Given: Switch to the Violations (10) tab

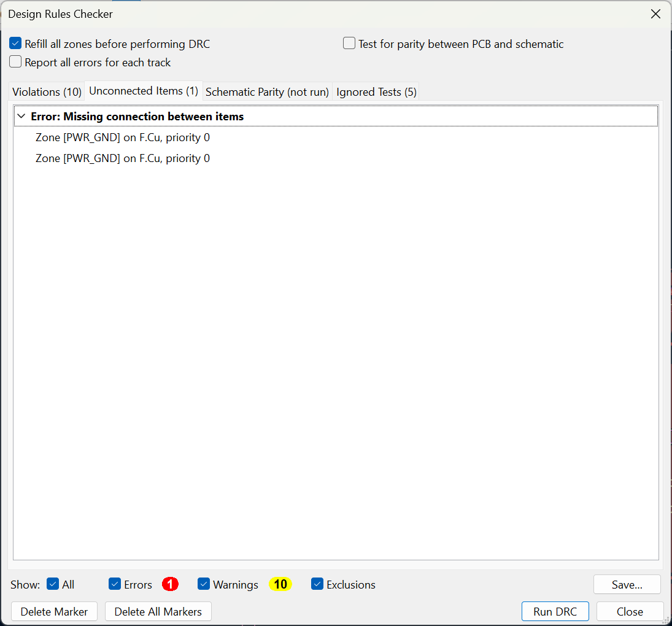Looking at the screenshot, I should (47, 91).
